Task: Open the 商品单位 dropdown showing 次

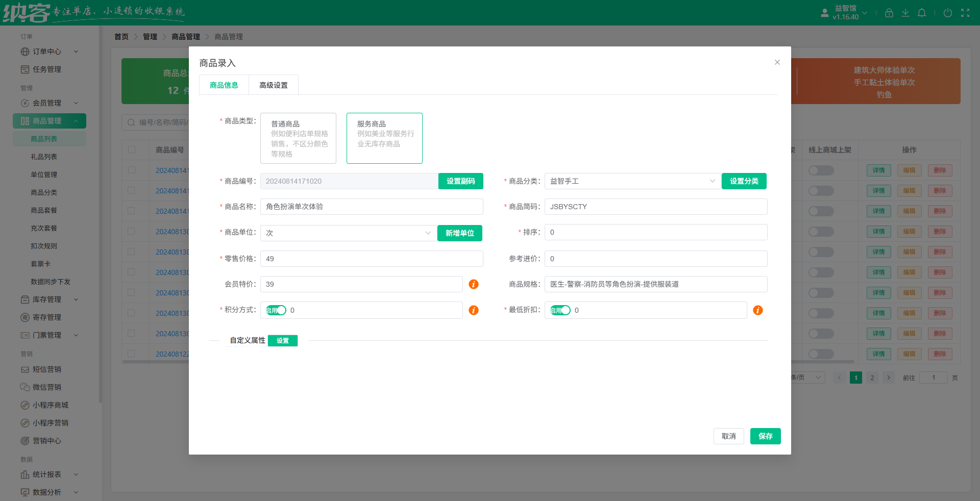Action: point(349,233)
